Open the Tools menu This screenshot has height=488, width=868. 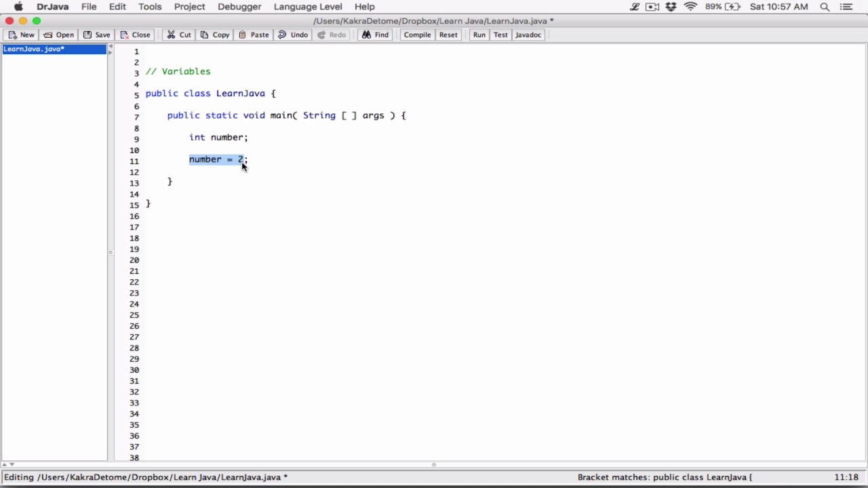(150, 7)
